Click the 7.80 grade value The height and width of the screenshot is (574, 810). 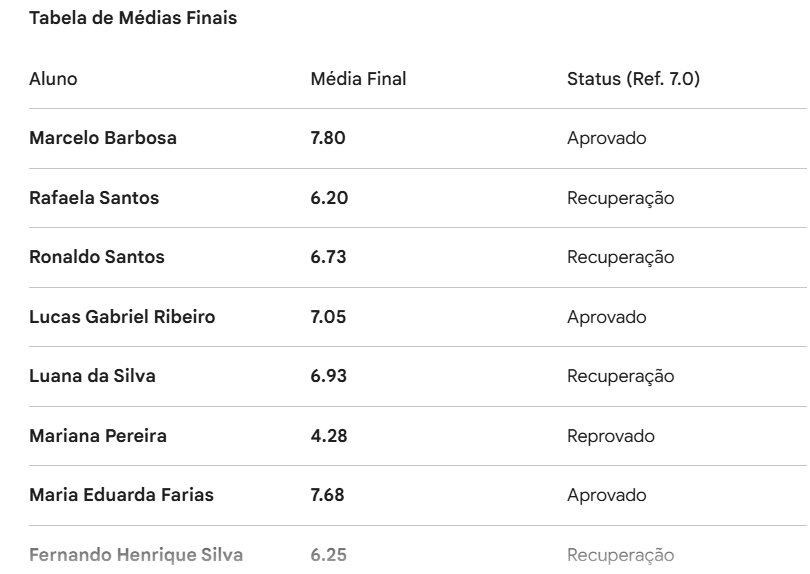point(329,138)
